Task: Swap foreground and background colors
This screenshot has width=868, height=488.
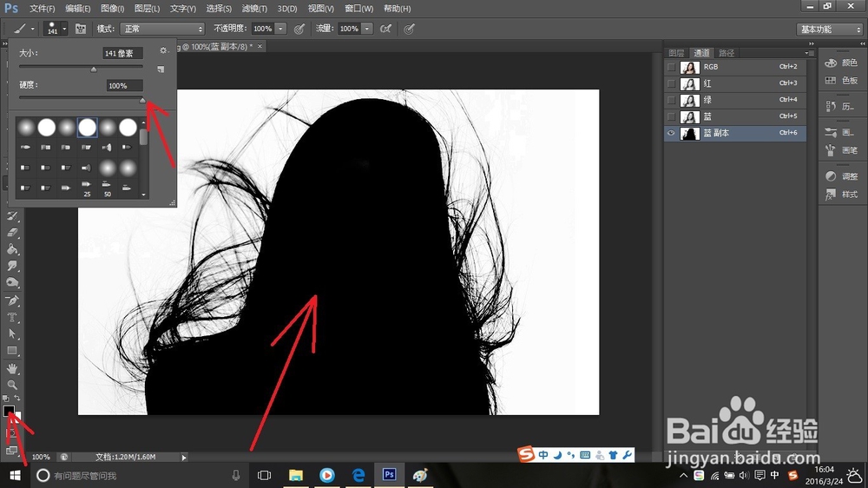Action: 17,399
